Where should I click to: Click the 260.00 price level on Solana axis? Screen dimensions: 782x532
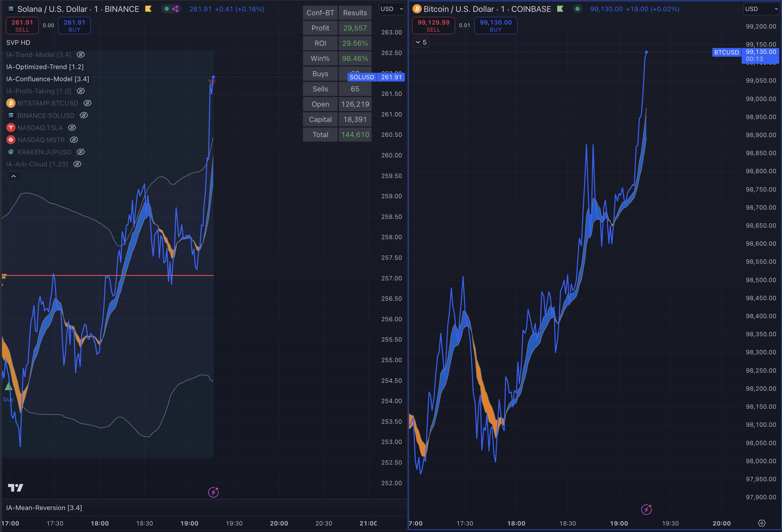(391, 155)
